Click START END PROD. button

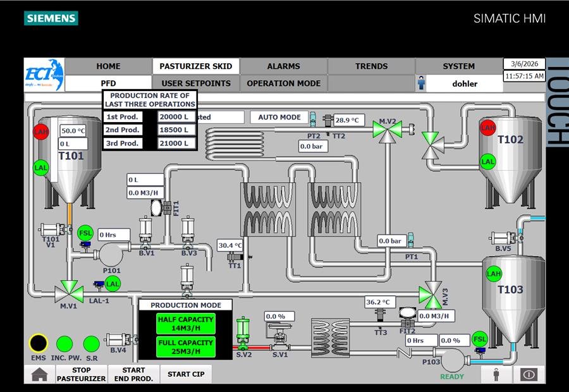click(x=133, y=374)
